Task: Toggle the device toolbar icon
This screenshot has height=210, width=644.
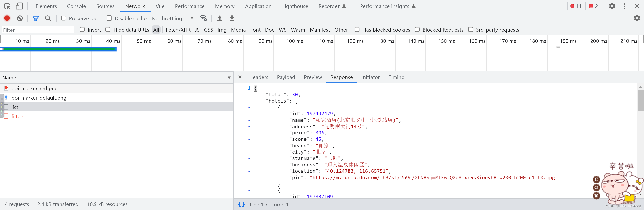Action: 19,6
